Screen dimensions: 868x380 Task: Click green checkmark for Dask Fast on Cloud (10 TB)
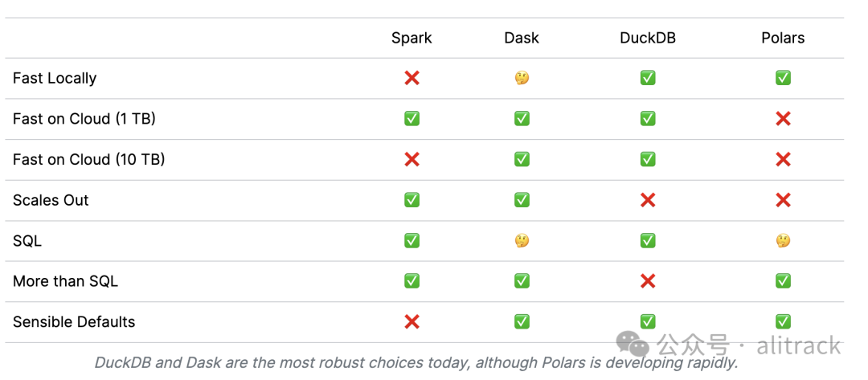pyautogui.click(x=522, y=159)
